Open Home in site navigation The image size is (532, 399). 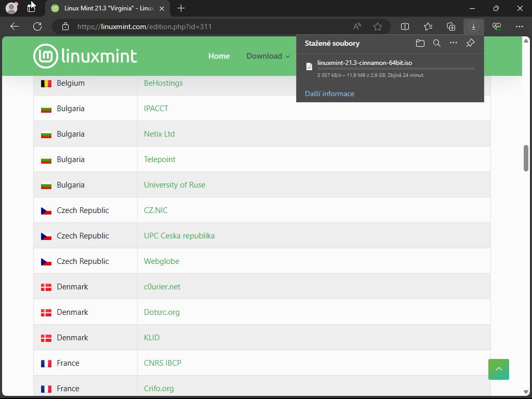[219, 56]
